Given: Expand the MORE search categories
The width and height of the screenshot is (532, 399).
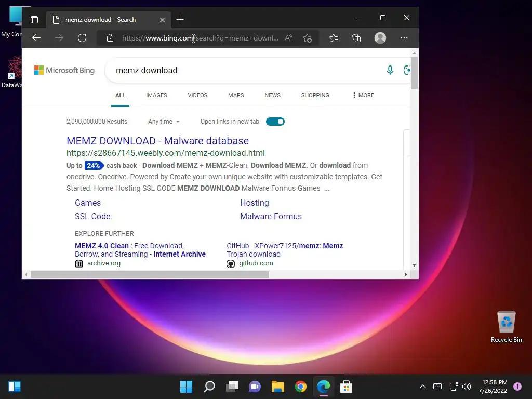Looking at the screenshot, I should point(363,96).
